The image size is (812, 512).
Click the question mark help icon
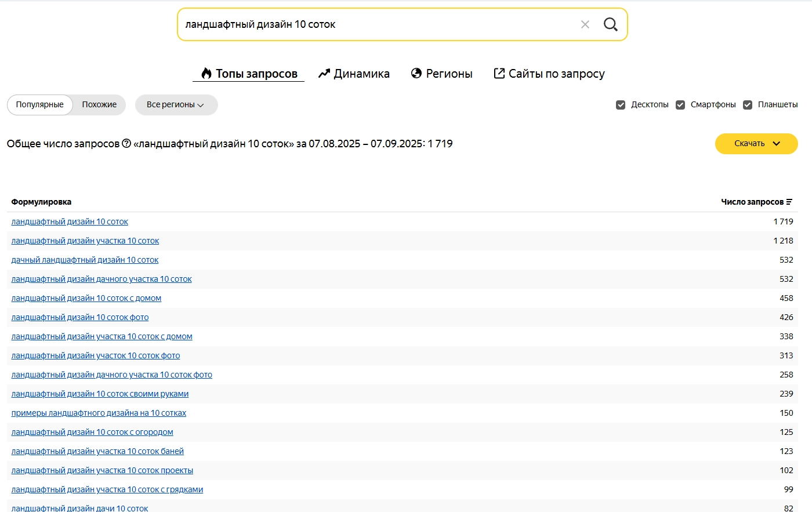click(x=126, y=143)
